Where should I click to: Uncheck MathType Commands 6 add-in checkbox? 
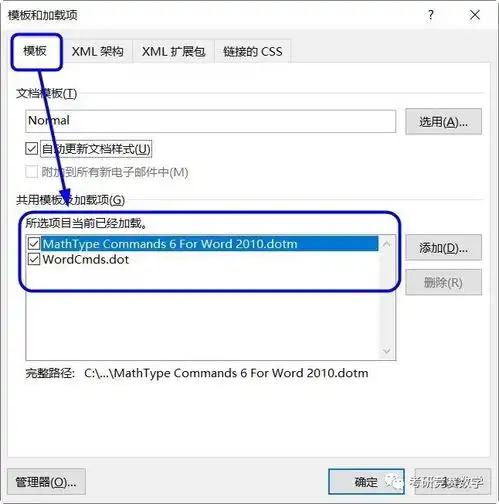34,244
